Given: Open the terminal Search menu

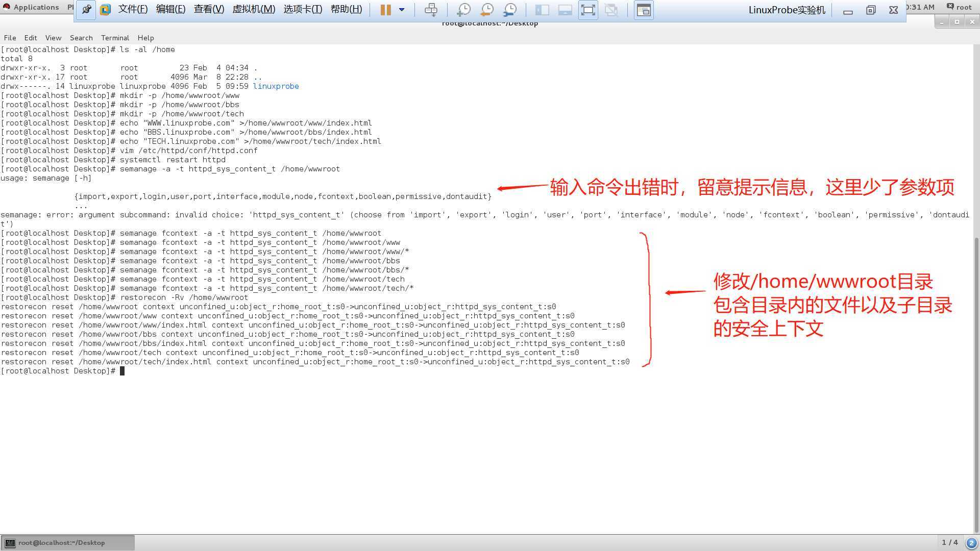Looking at the screenshot, I should pyautogui.click(x=81, y=38).
